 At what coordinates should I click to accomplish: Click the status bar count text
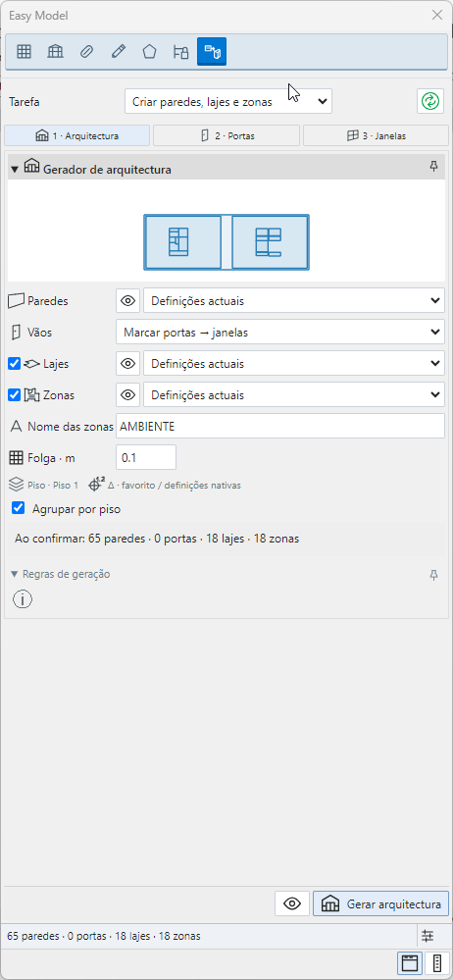(104, 936)
